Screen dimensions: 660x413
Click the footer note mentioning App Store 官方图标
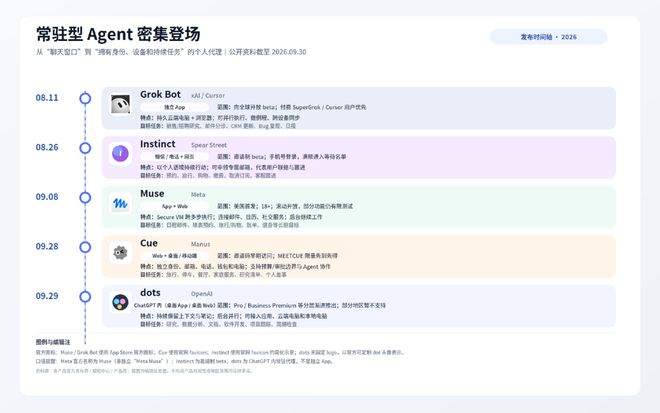pyautogui.click(x=221, y=352)
